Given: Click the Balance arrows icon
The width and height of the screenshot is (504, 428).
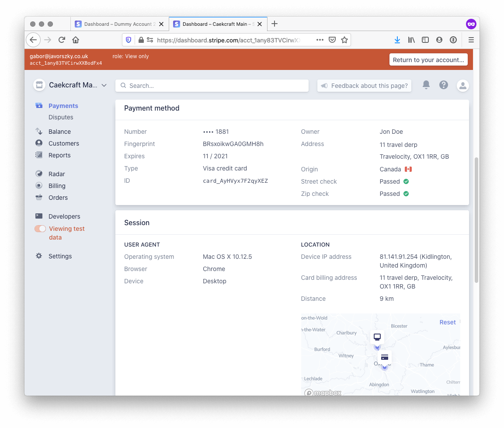Looking at the screenshot, I should click(39, 131).
